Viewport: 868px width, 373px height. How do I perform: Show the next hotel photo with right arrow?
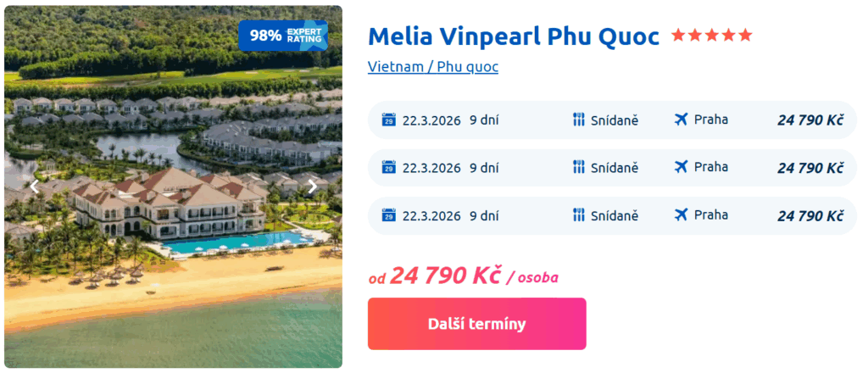pos(312,186)
